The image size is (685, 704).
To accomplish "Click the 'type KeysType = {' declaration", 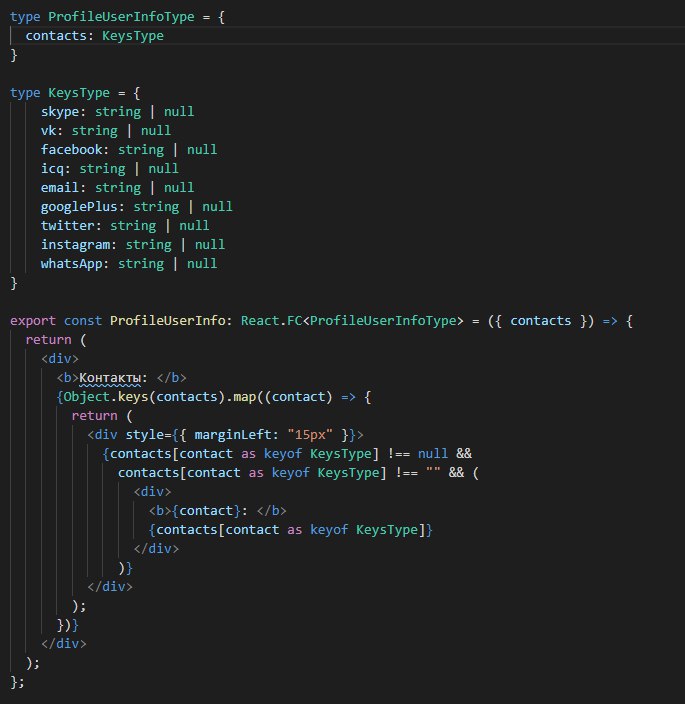I will (75, 93).
